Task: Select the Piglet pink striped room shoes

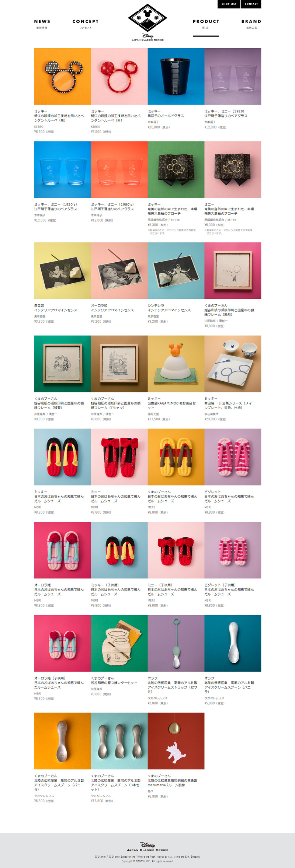Action: click(x=233, y=457)
